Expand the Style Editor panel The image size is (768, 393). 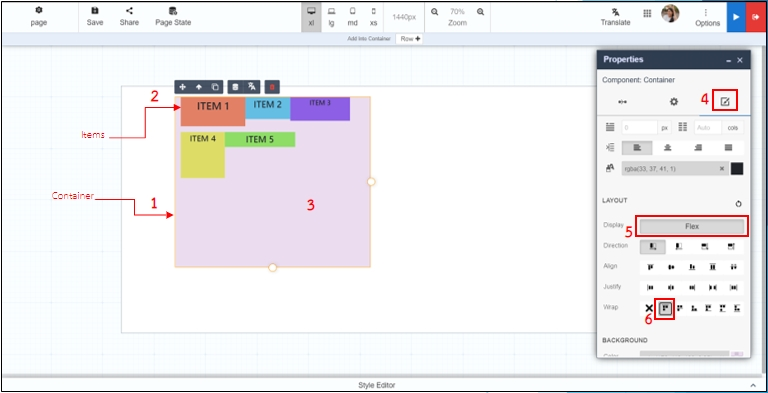click(753, 385)
